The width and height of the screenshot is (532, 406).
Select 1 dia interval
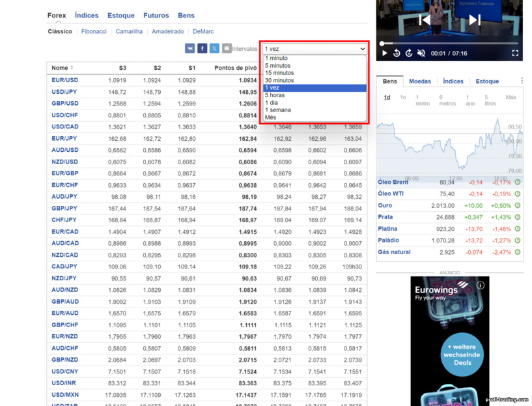tap(315, 102)
